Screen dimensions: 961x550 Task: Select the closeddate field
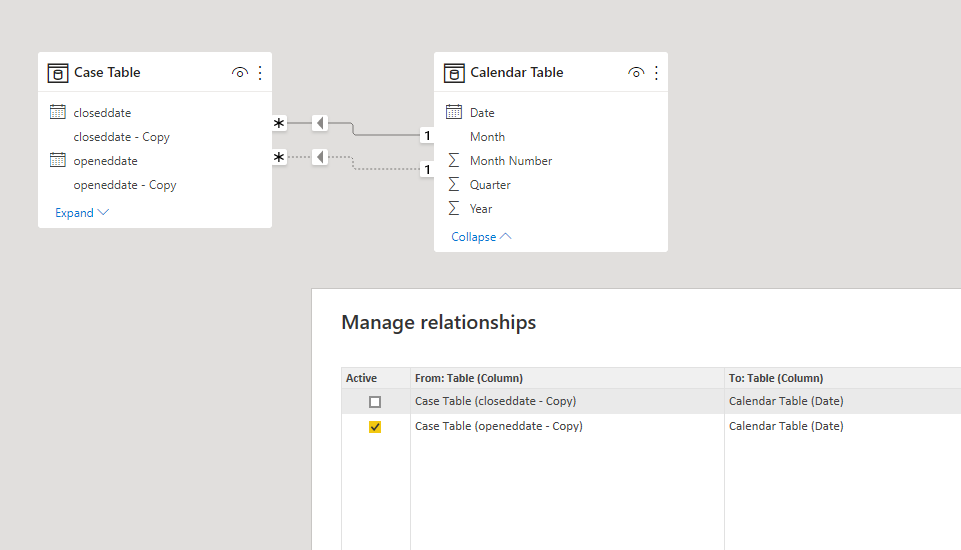[x=102, y=113]
